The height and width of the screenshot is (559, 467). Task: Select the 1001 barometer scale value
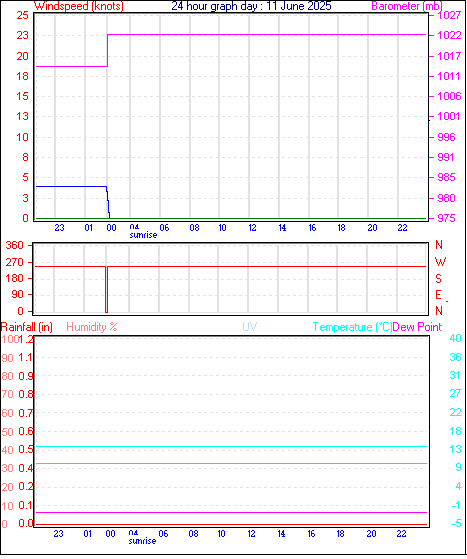449,116
